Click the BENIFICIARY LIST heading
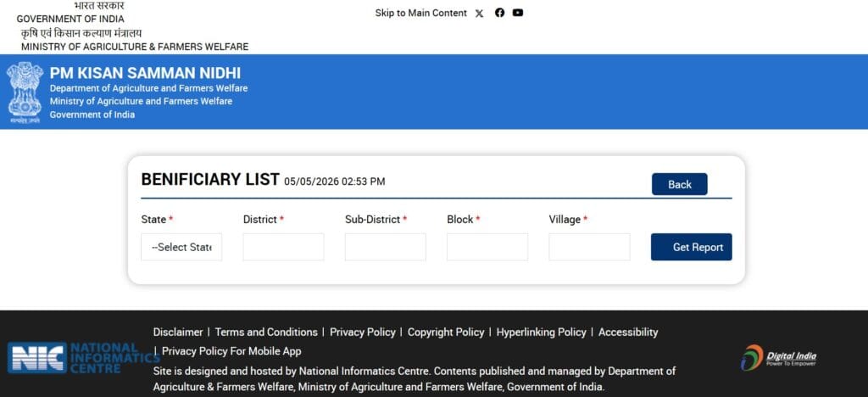Image resolution: width=868 pixels, height=397 pixels. click(210, 179)
